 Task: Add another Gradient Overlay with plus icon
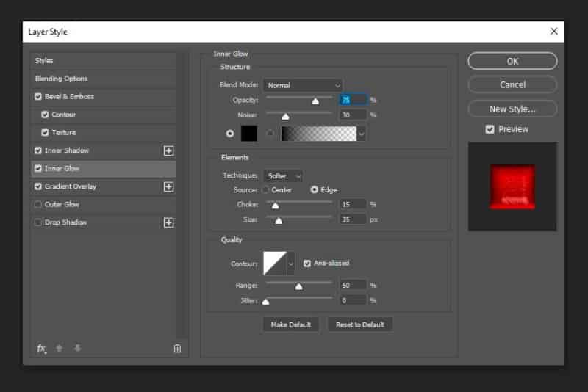pos(169,186)
